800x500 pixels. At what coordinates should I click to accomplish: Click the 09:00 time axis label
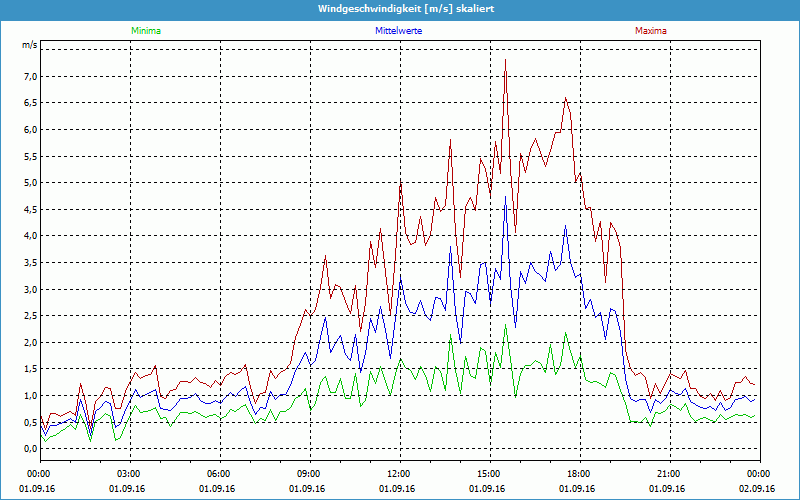tap(309, 474)
